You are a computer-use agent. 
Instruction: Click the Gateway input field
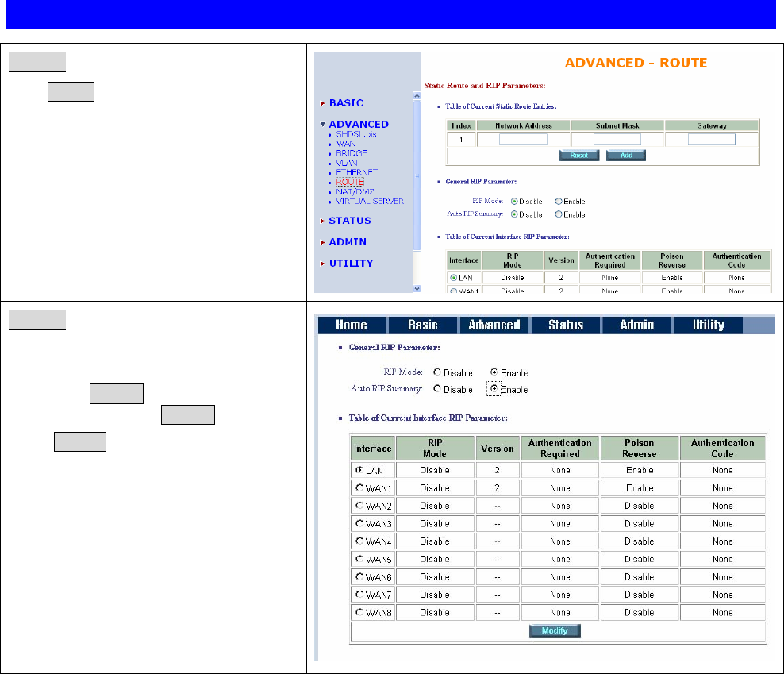pos(711,140)
